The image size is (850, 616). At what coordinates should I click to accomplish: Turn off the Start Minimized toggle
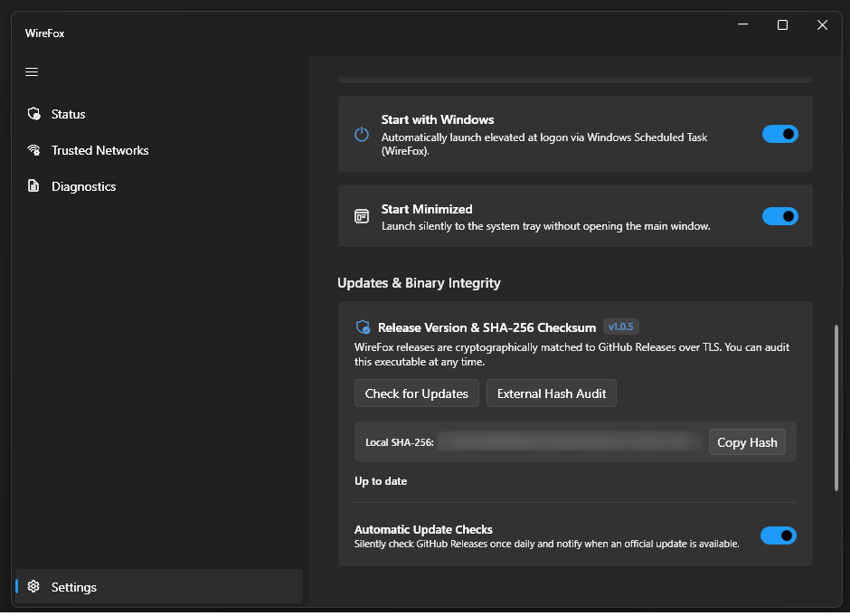point(780,216)
